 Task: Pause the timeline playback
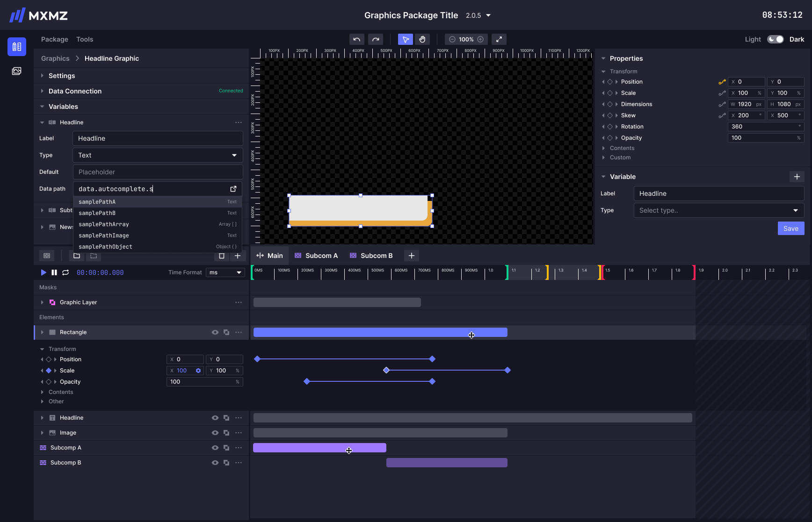pyautogui.click(x=54, y=272)
